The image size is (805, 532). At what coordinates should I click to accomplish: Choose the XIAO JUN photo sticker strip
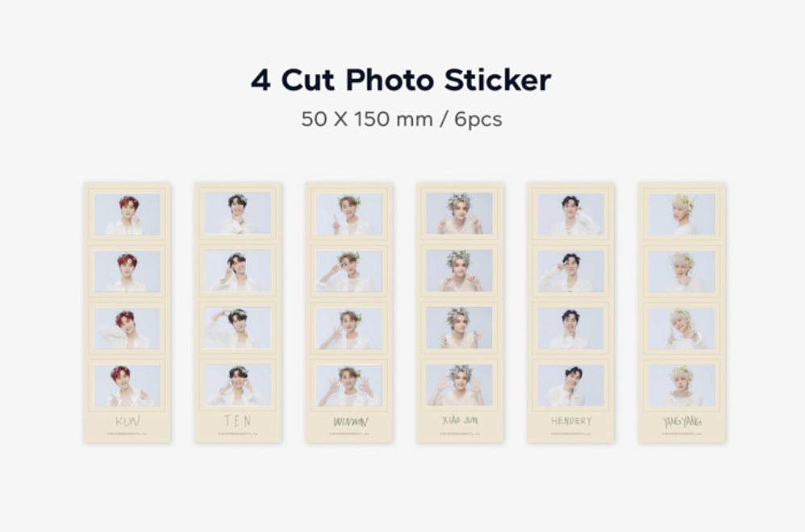pyautogui.click(x=460, y=313)
